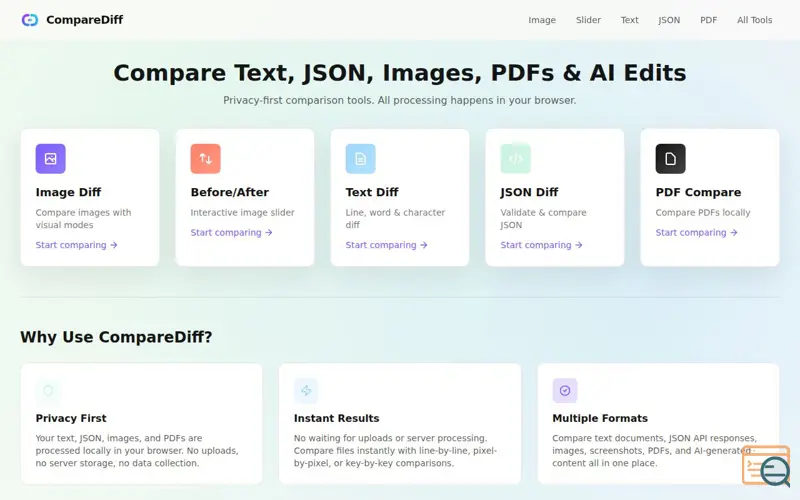Image resolution: width=800 pixels, height=500 pixels.
Task: Click the black PDF Compare file icon
Action: point(670,159)
